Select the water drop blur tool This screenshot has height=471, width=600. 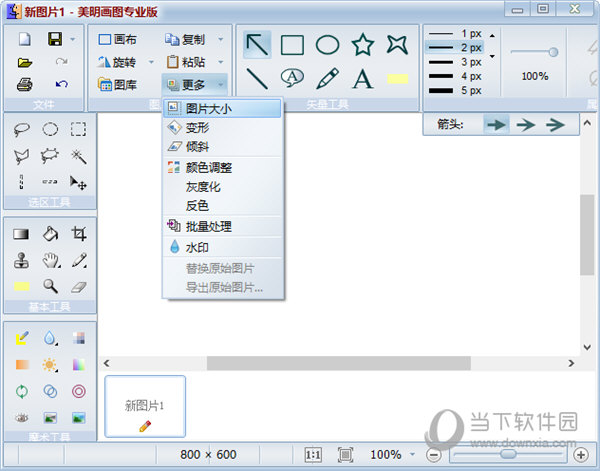50,338
